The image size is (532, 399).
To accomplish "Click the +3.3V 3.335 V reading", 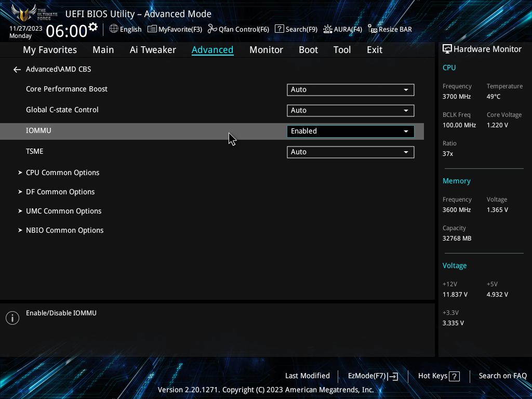I will [x=453, y=323].
